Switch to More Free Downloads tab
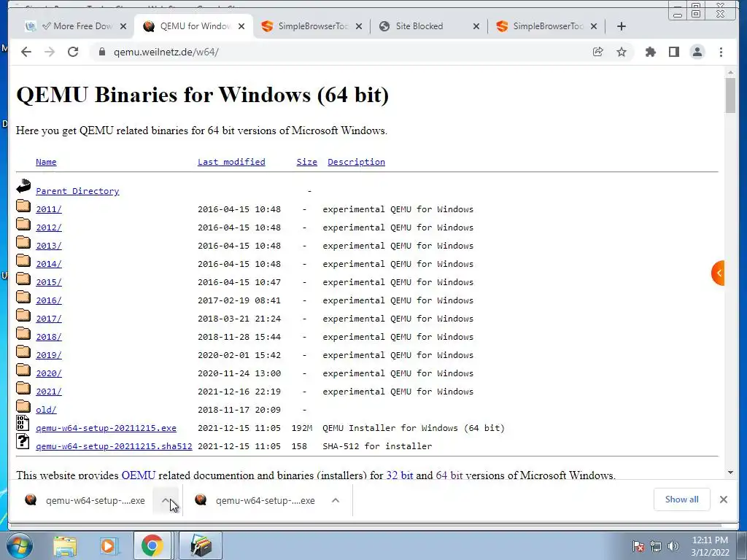The width and height of the screenshot is (747, 560). click(x=77, y=26)
